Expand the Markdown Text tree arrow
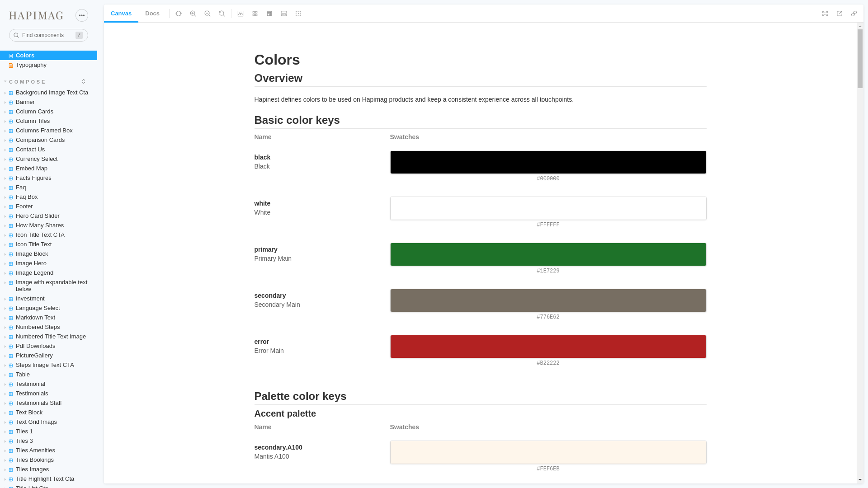Image resolution: width=868 pixels, height=488 pixels. pos(5,318)
